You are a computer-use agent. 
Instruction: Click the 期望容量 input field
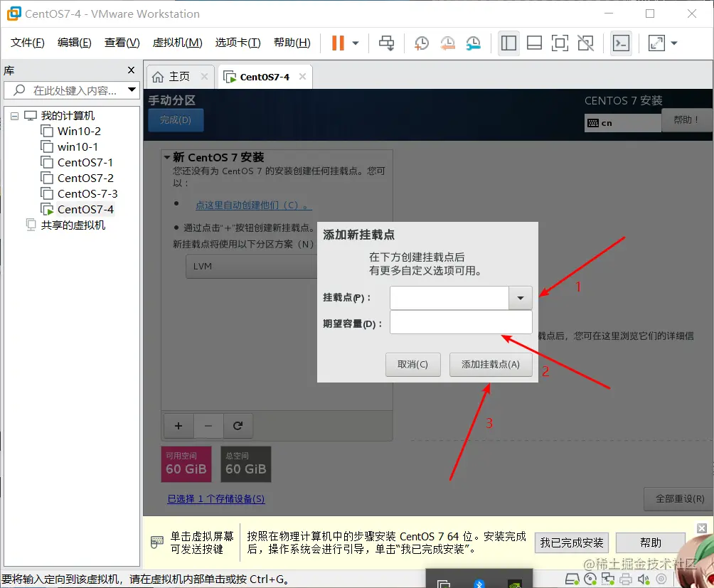tap(461, 322)
